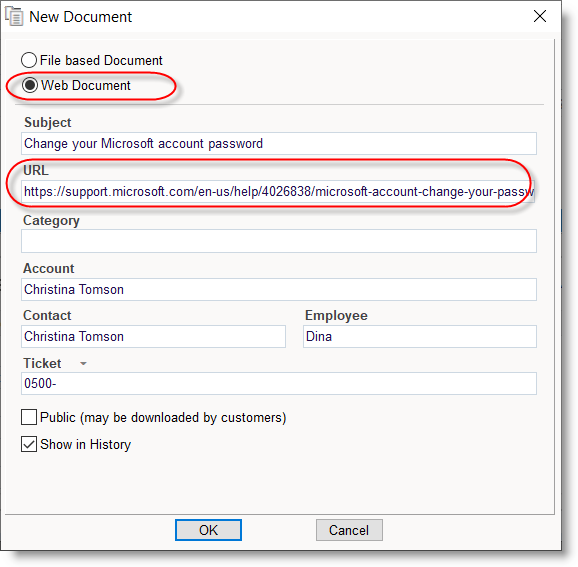The height and width of the screenshot is (567, 578).
Task: Click into the URL input field
Action: pyautogui.click(x=278, y=191)
